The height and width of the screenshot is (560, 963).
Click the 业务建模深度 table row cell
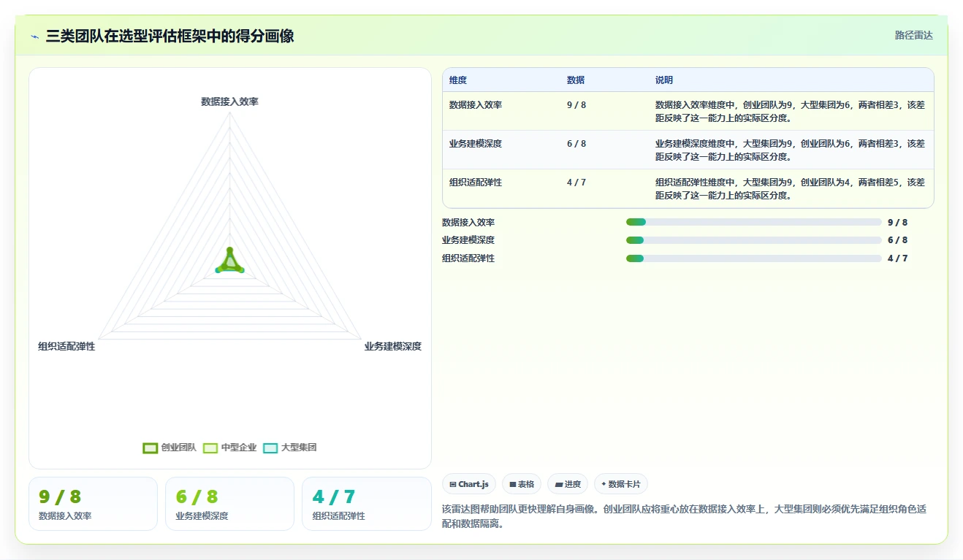[x=476, y=144]
